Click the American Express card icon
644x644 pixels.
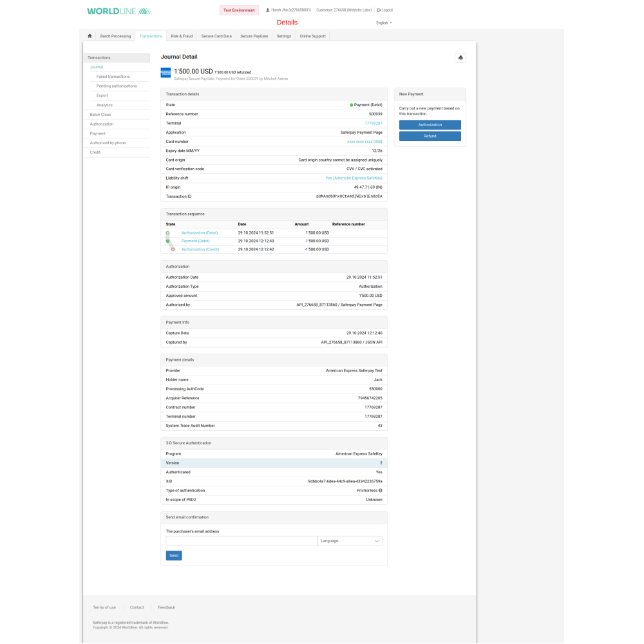166,73
